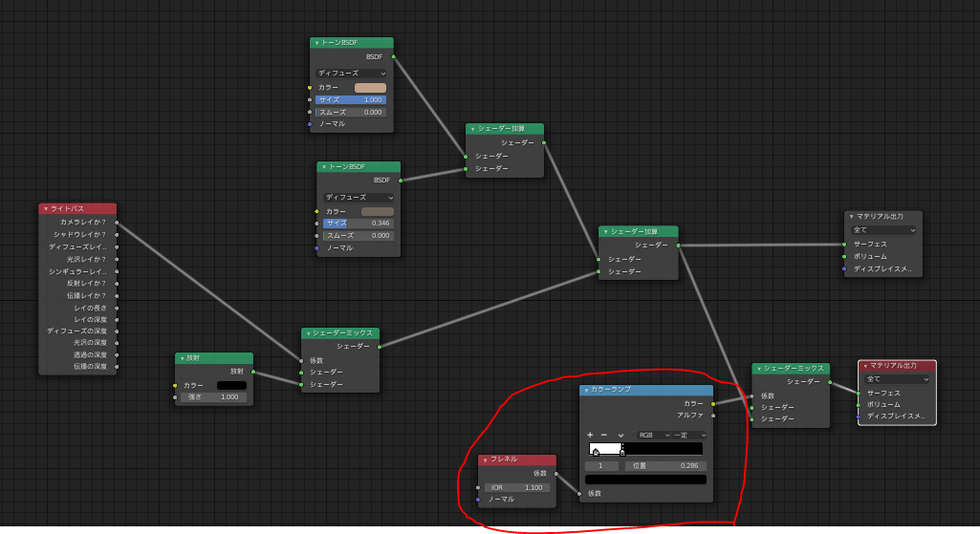
Task: Click the カラーランプ カラー output socket
Action: (713, 404)
